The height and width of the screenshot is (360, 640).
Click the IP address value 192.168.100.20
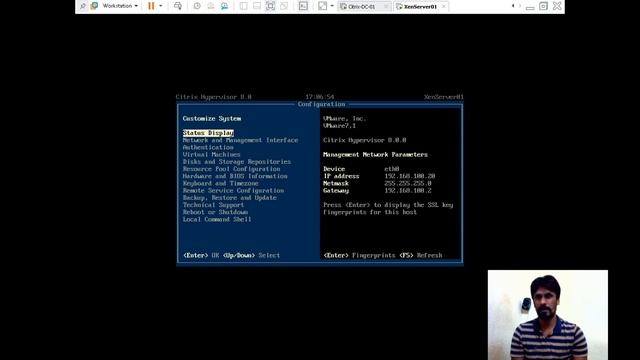point(409,176)
